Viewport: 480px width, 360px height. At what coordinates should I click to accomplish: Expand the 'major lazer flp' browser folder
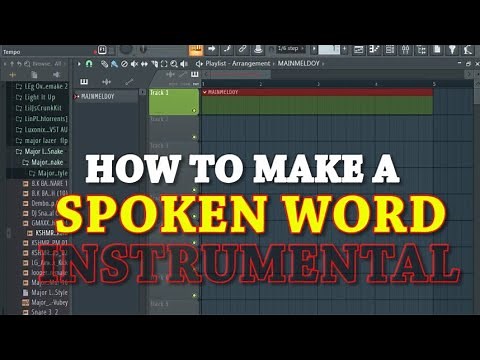tap(42, 140)
